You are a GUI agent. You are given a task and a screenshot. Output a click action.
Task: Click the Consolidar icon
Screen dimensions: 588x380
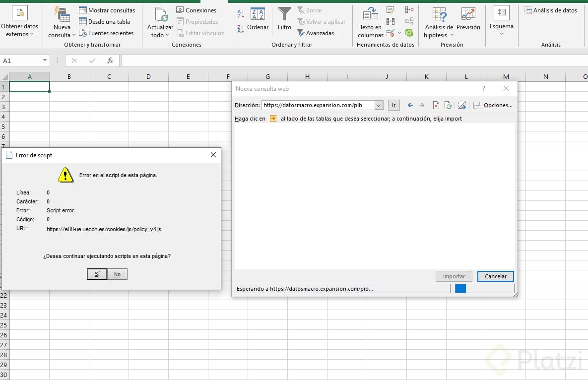[x=409, y=10]
